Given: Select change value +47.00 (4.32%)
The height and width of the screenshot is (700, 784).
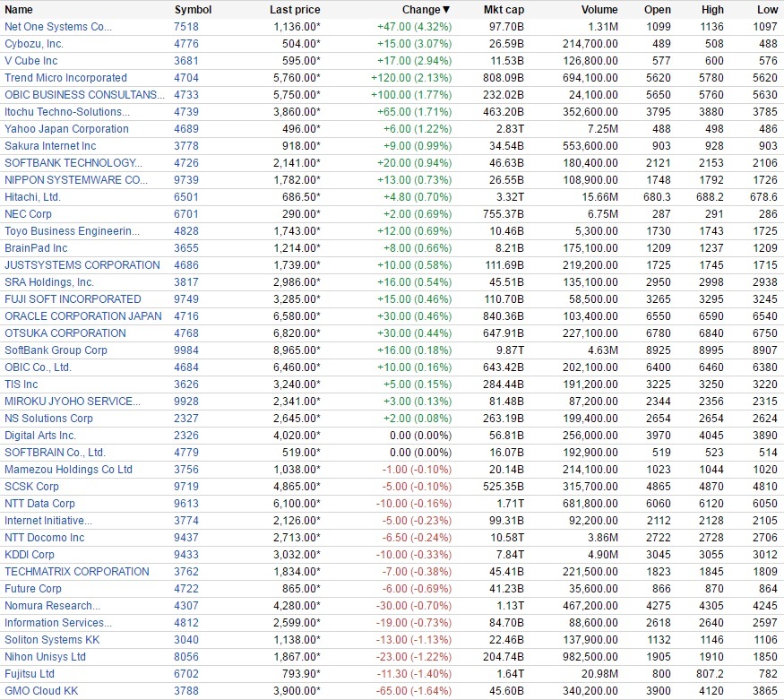Looking at the screenshot, I should click(x=415, y=27).
